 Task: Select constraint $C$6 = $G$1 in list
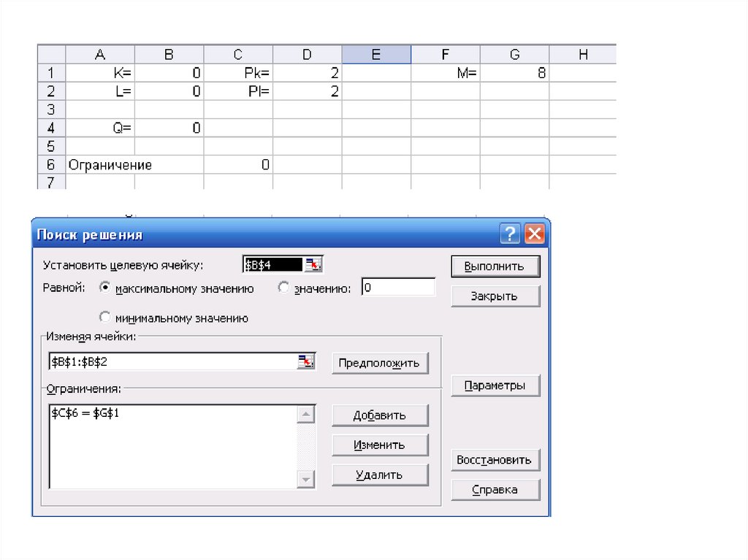pyautogui.click(x=85, y=413)
